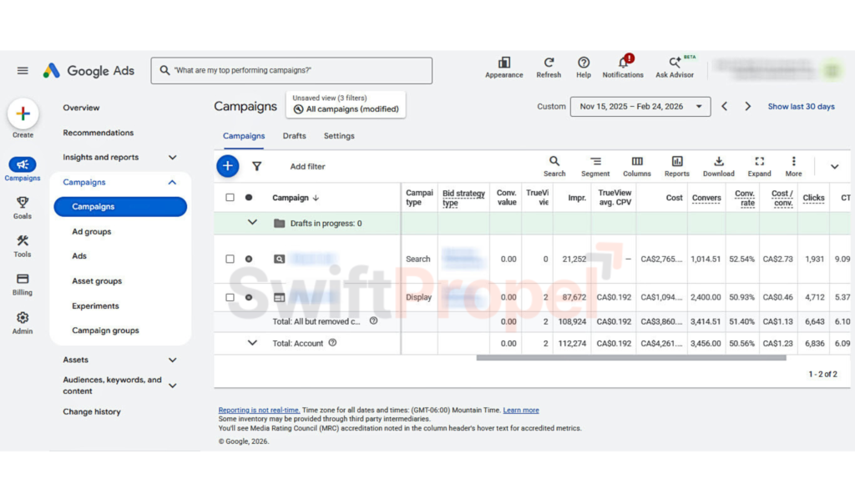The width and height of the screenshot is (855, 504).
Task: Open Experiments in sidebar
Action: coord(95,305)
